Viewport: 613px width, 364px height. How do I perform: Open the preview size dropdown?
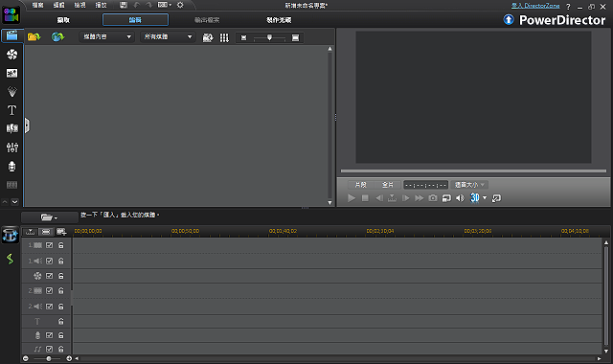coord(469,185)
